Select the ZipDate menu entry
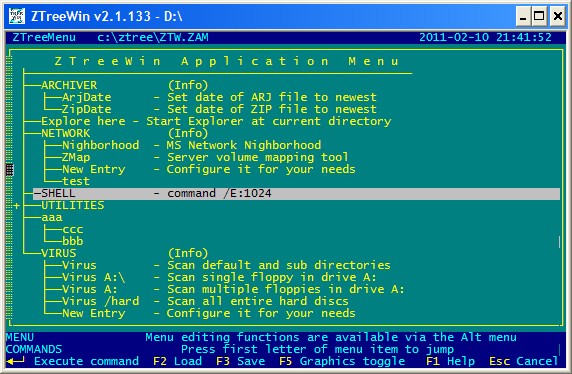The width and height of the screenshot is (572, 374). pyautogui.click(x=86, y=109)
